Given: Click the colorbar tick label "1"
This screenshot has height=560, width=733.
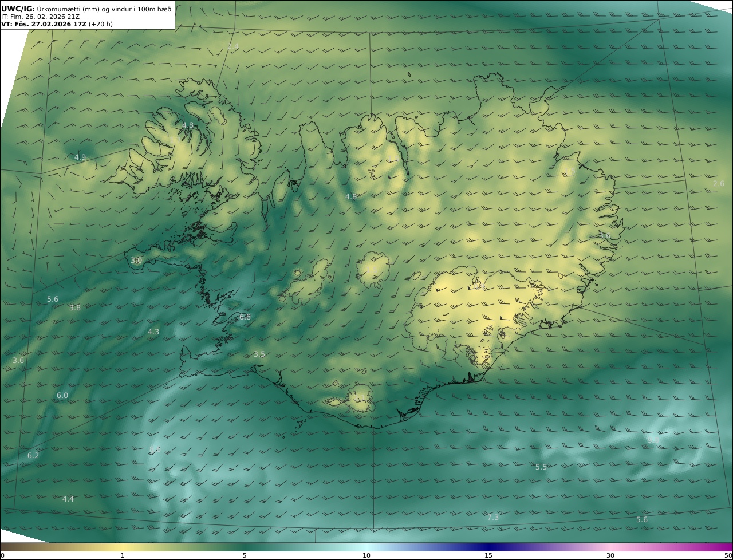Looking at the screenshot, I should pyautogui.click(x=123, y=555).
